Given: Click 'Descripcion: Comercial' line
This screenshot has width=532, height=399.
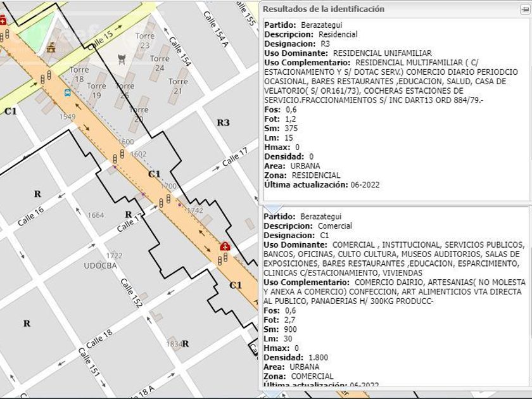Looking at the screenshot, I should coord(308,226).
